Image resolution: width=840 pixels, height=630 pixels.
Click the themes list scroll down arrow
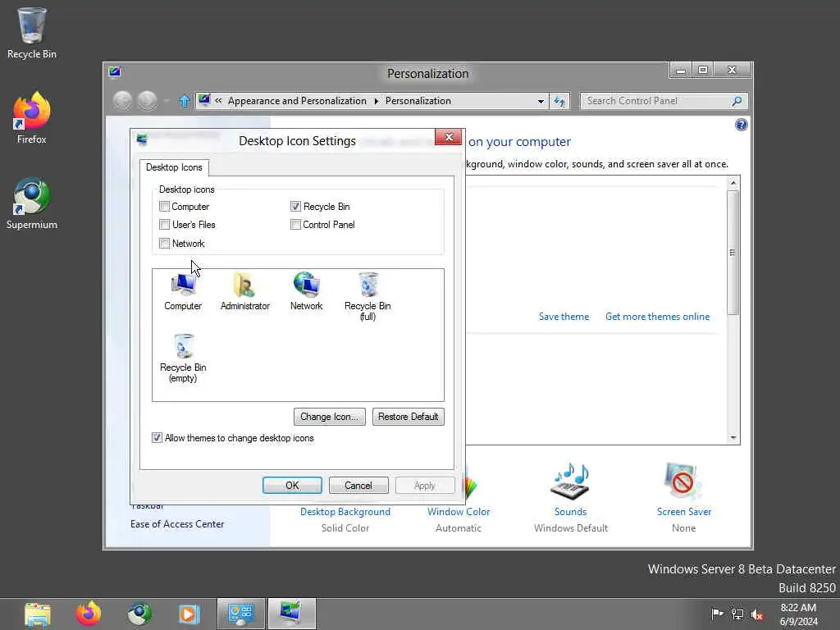733,438
